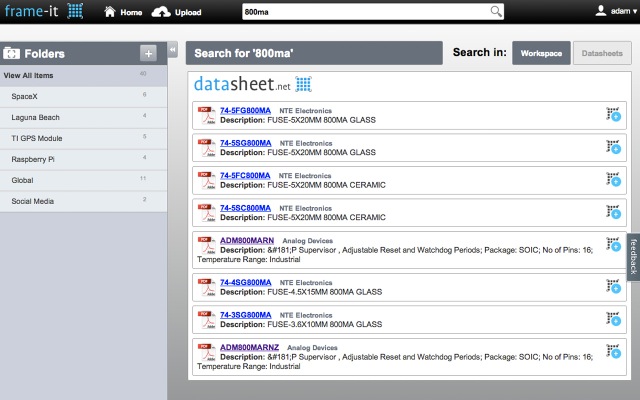640x400 pixels.
Task: Click PDF icon for 74-5SC800MA
Action: pyautogui.click(x=207, y=213)
